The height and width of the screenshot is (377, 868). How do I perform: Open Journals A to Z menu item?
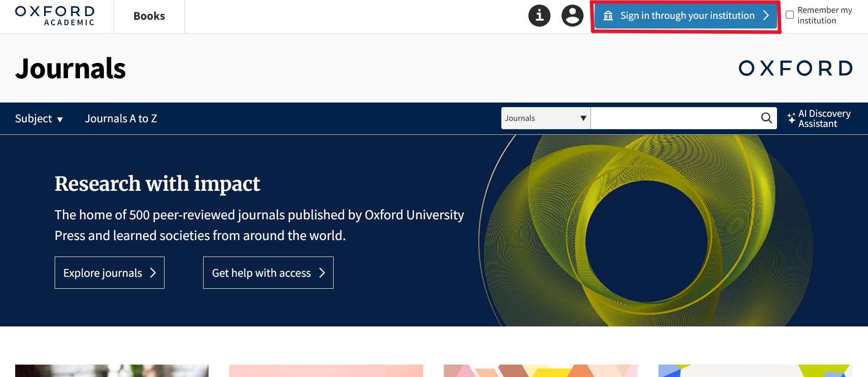coord(121,119)
